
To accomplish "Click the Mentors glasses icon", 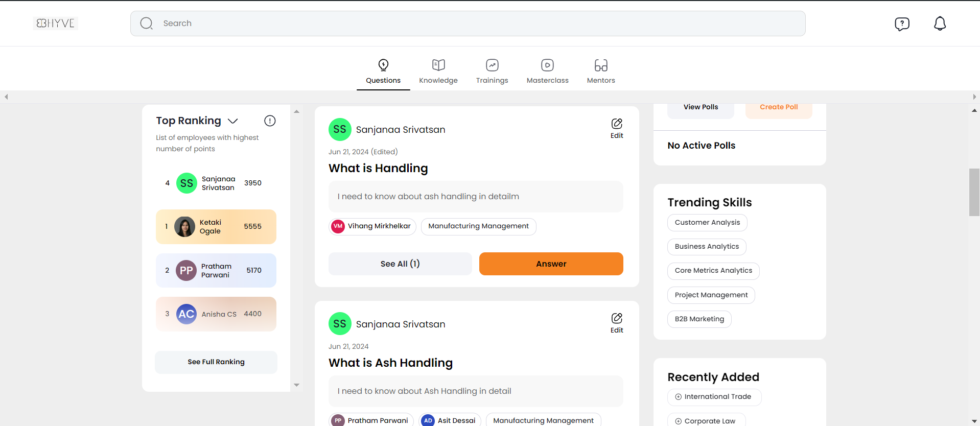I will pyautogui.click(x=601, y=65).
